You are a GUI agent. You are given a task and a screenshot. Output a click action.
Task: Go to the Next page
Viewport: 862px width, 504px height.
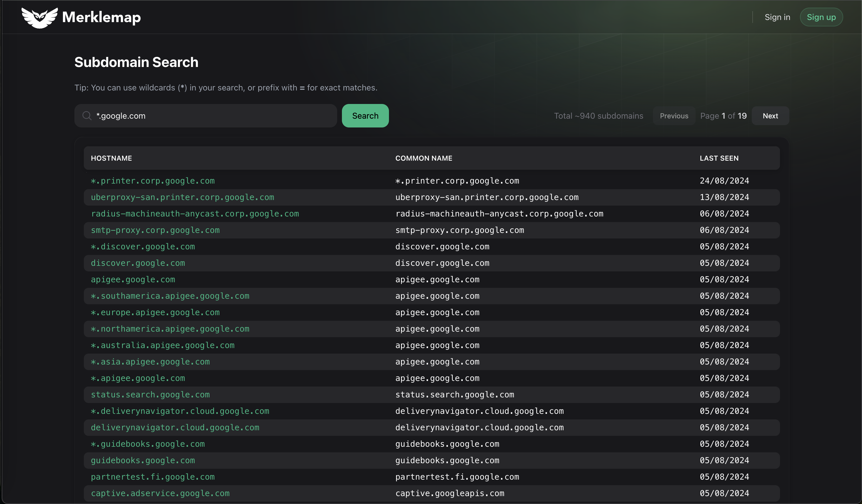point(770,116)
